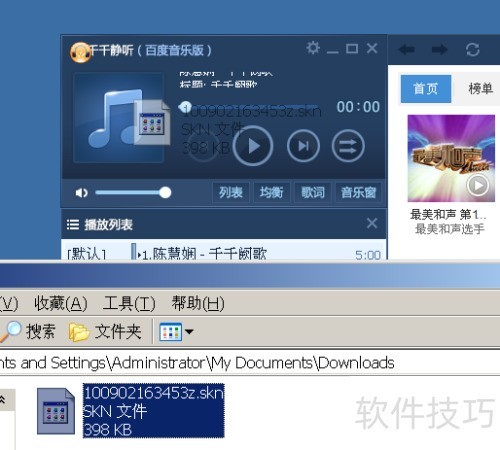
Task: Mute the speaker volume icon
Action: (x=81, y=193)
